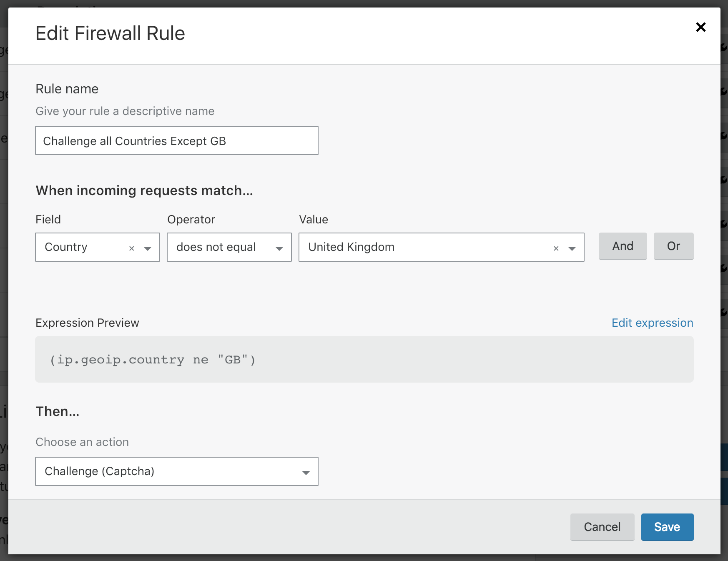Clear the United Kingdom value selection
The image size is (728, 561).
(556, 248)
